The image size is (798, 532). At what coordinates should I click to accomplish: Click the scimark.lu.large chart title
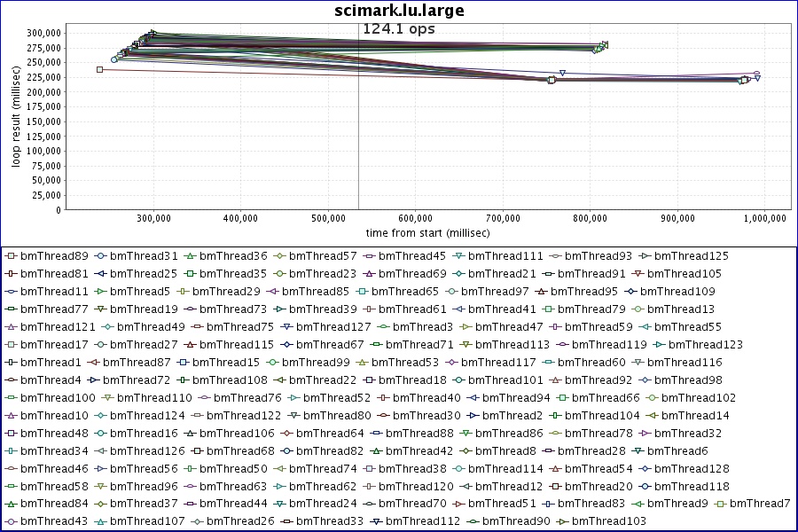pos(399,11)
